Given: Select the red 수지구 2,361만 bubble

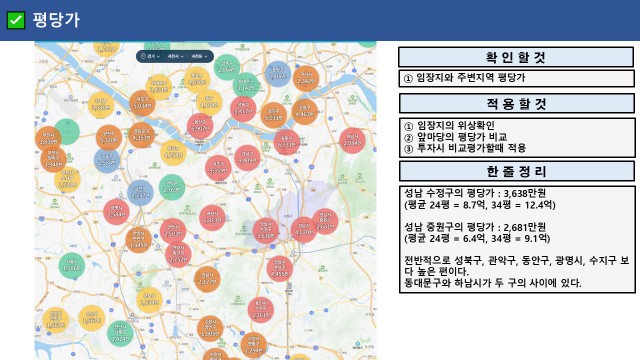Looking at the screenshot, I should click(260, 310).
